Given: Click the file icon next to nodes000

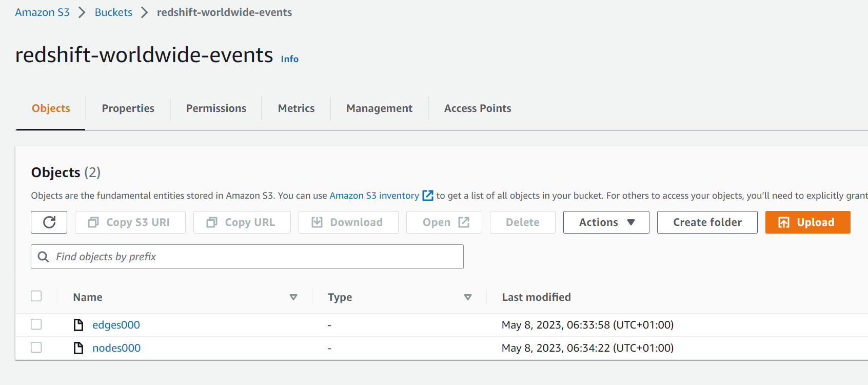Looking at the screenshot, I should (78, 348).
